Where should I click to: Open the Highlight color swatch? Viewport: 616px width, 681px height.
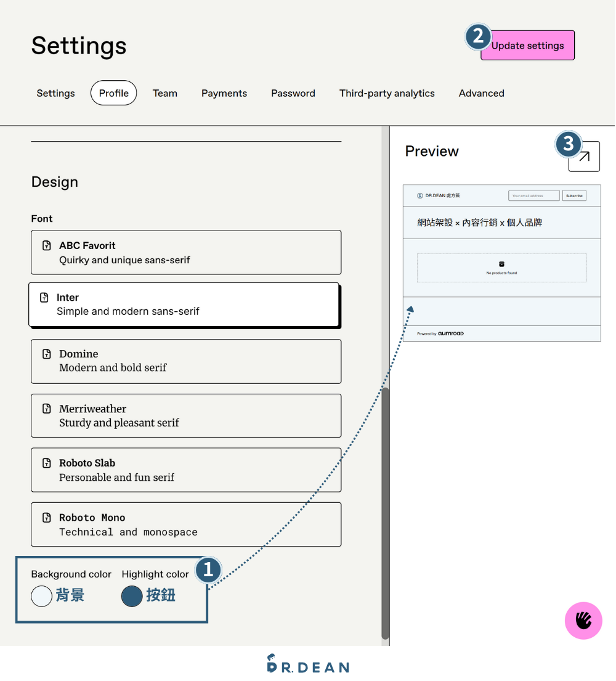(x=132, y=596)
